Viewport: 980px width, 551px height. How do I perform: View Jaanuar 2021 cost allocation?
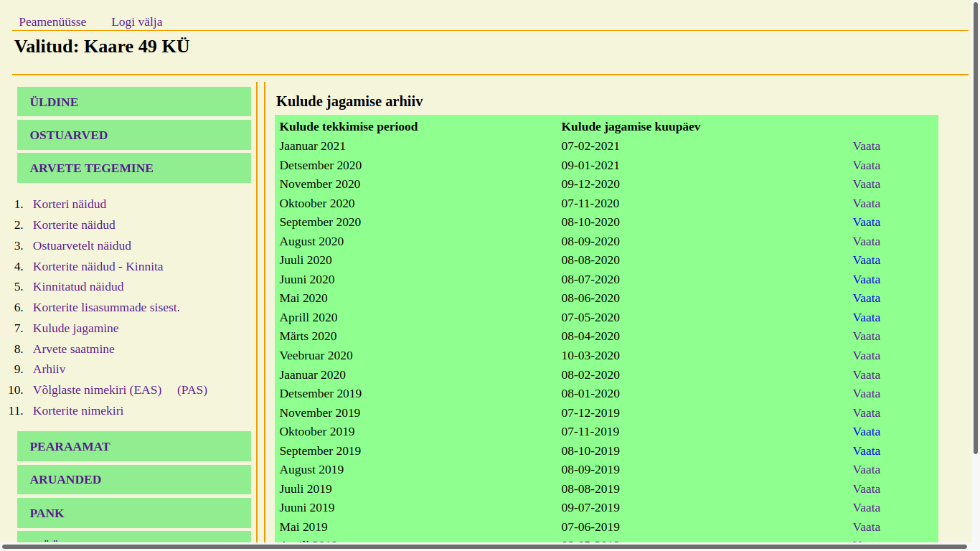pos(866,146)
